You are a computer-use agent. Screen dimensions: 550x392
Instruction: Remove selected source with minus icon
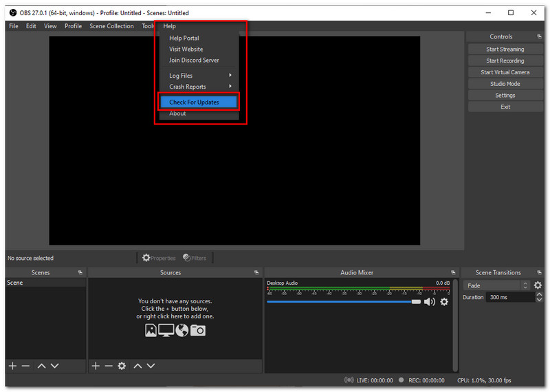coord(109,366)
